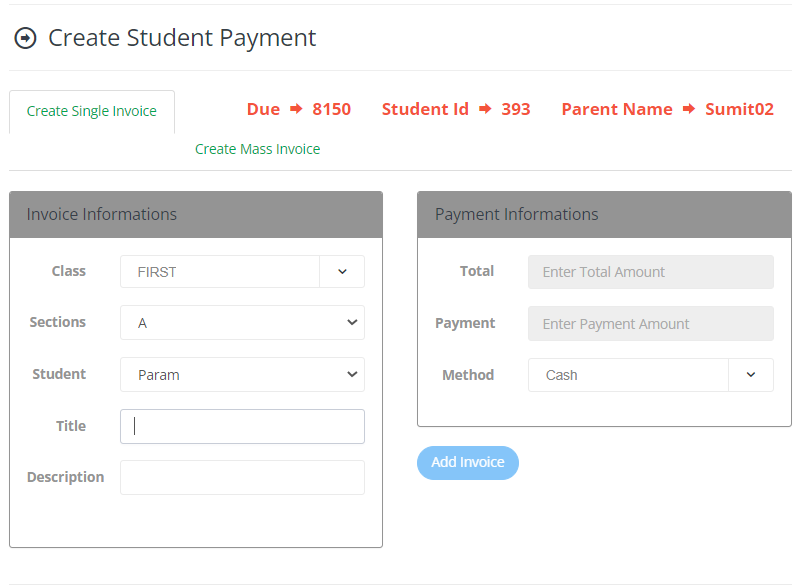
Task: Open the Student dropdown showing Param
Action: point(230,374)
